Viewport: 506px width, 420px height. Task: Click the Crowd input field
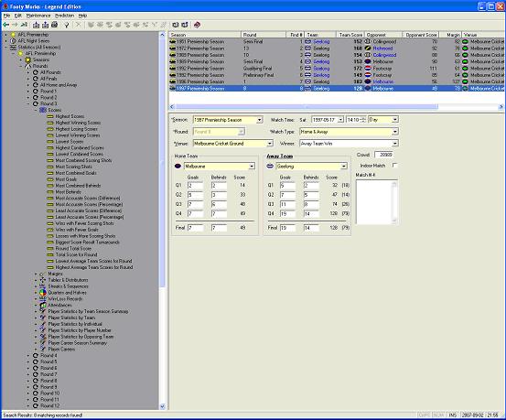pyautogui.click(x=383, y=155)
